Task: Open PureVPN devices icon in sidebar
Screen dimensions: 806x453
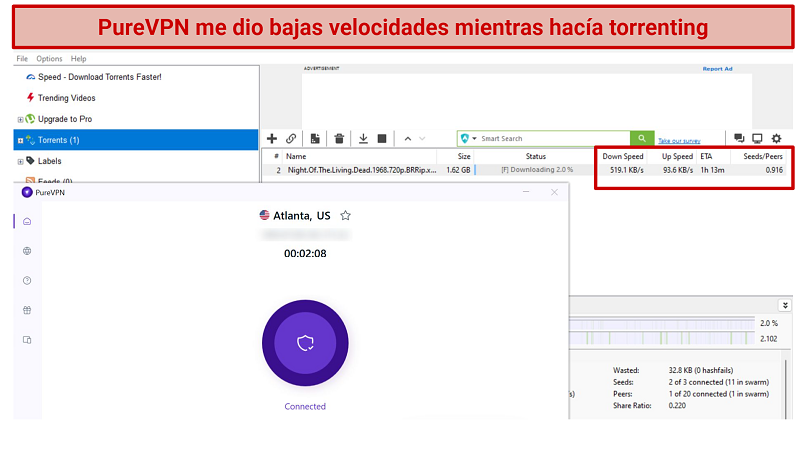Action: point(27,340)
